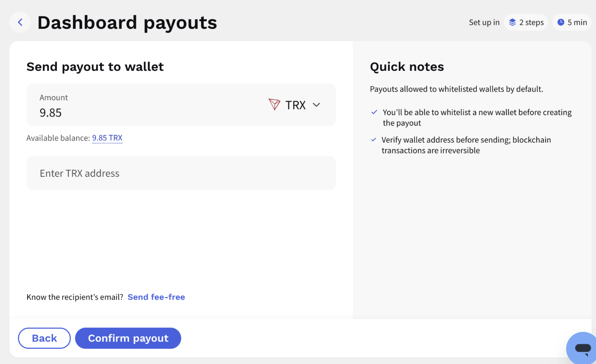The image size is (596, 364).
Task: Click the 9.85 TRX available balance link
Action: pos(107,138)
